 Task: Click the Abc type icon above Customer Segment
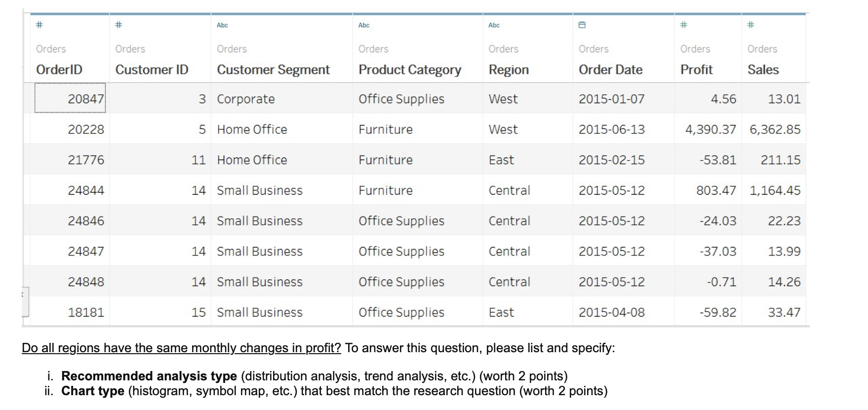pos(222,25)
